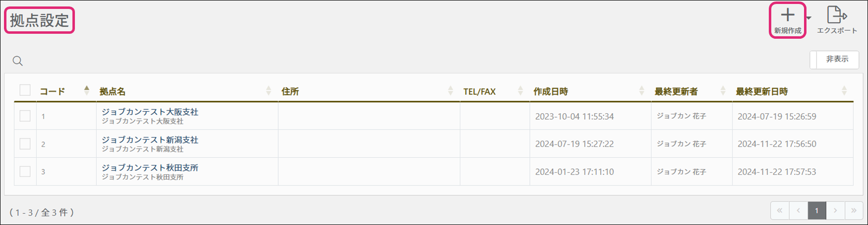This screenshot has width=868, height=225.
Task: Sort by 最終更新者 column arrow
Action: pyautogui.click(x=723, y=90)
